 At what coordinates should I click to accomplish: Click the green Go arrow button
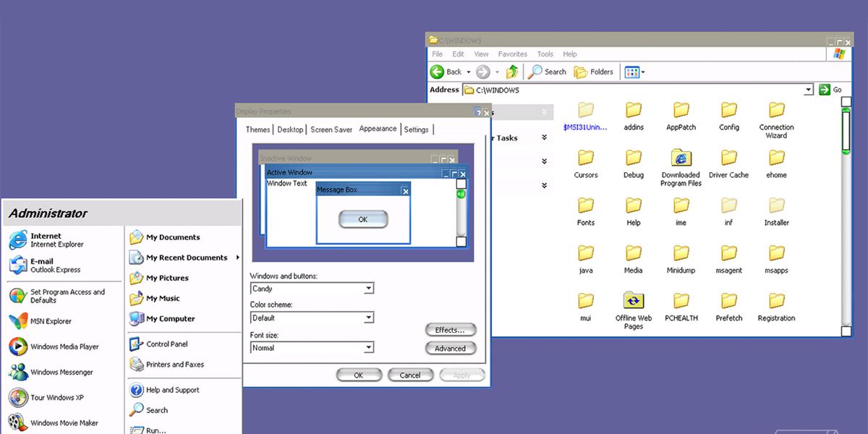[824, 90]
